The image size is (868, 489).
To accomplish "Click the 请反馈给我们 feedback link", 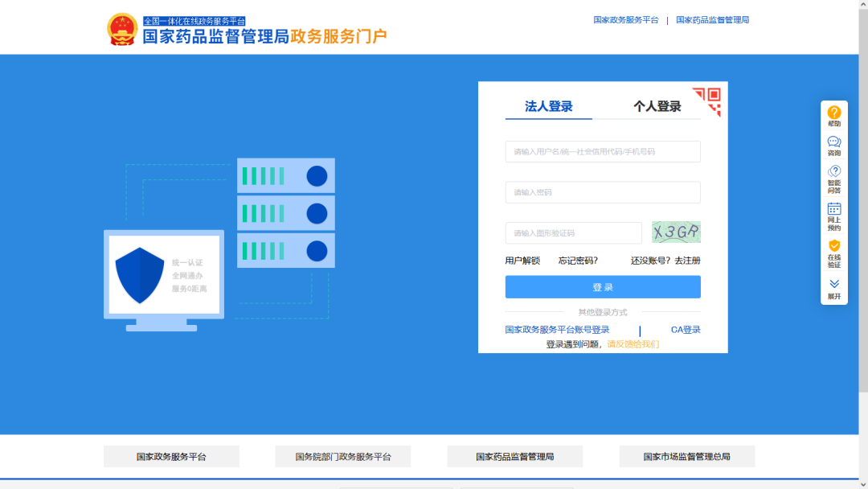I will (633, 344).
